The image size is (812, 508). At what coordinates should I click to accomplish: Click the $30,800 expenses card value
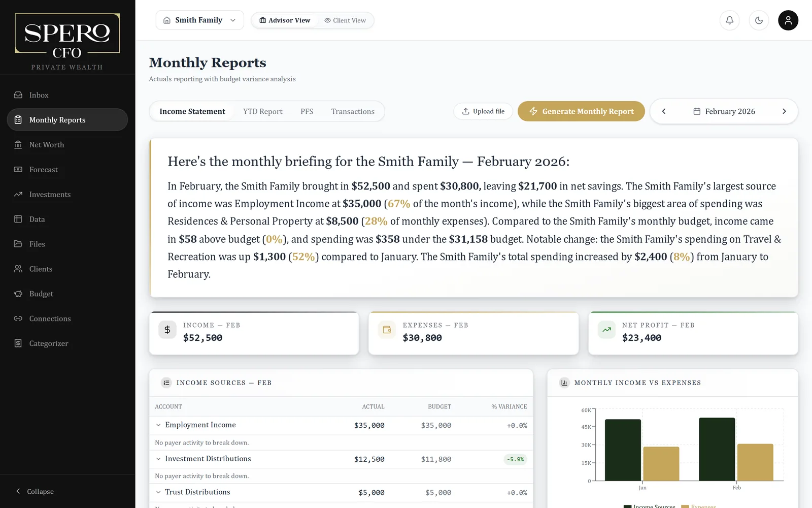click(422, 338)
